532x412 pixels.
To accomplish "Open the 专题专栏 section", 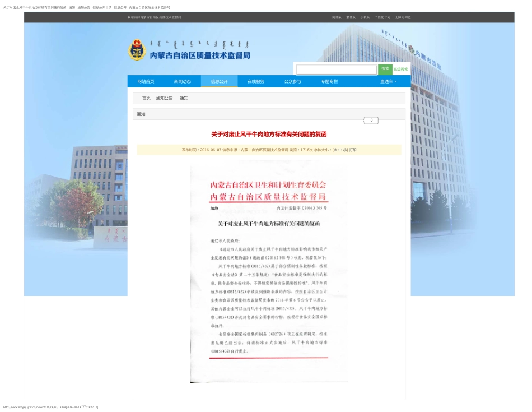I will point(329,81).
